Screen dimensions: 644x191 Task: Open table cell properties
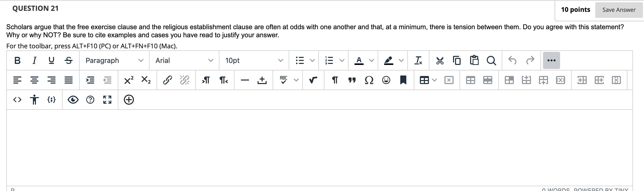click(509, 80)
